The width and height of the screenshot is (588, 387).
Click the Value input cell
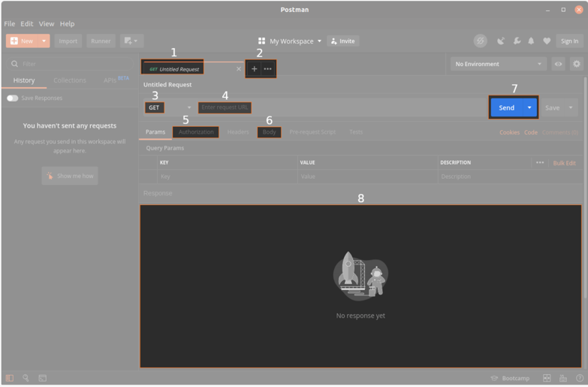(x=367, y=177)
